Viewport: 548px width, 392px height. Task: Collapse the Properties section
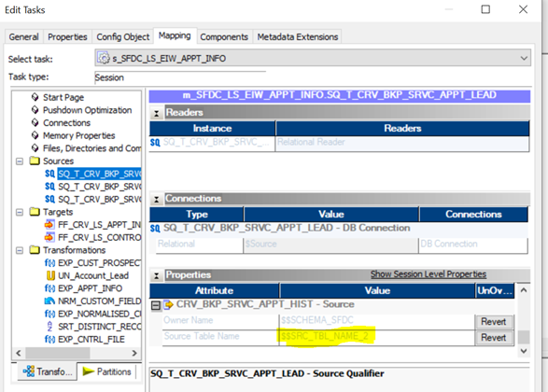pyautogui.click(x=157, y=275)
